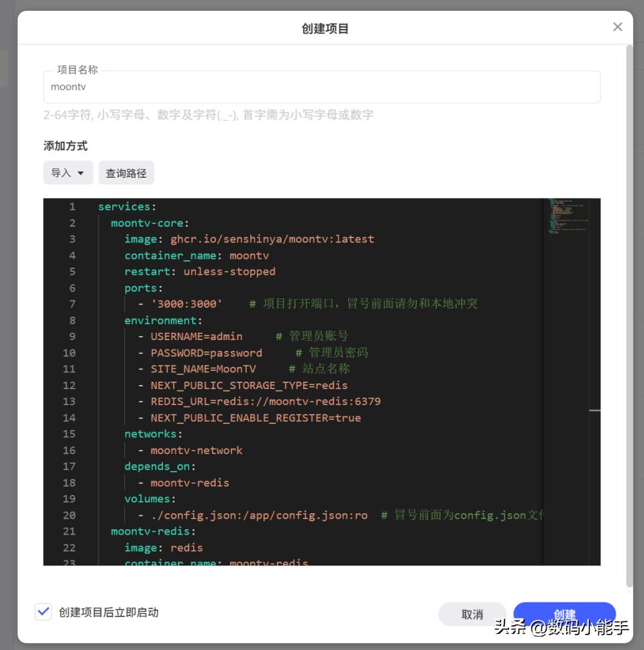Viewport: 644px width, 650px height.
Task: Click the comment 管理员账号 on line 9
Action: pyautogui.click(x=319, y=336)
